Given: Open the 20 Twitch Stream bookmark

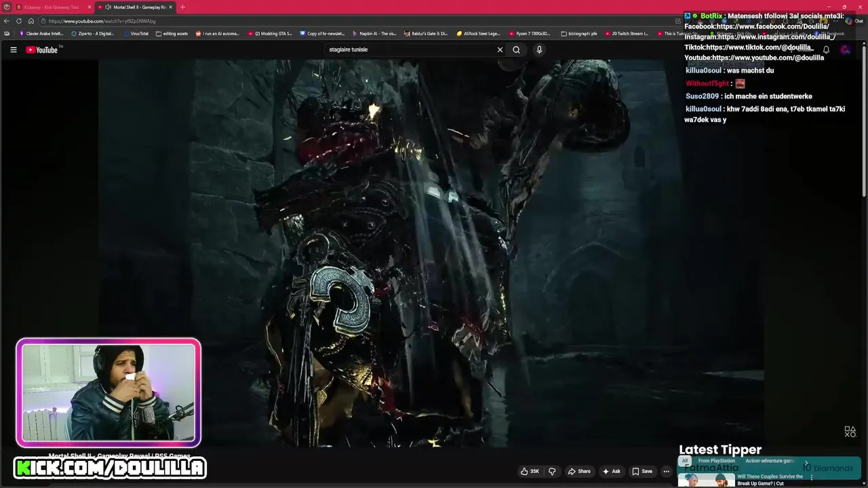Looking at the screenshot, I should [x=627, y=33].
